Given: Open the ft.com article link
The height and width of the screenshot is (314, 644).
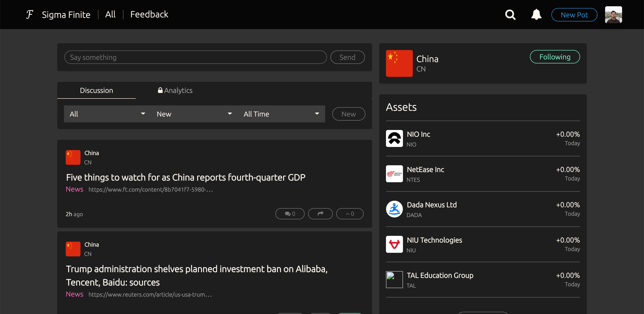Looking at the screenshot, I should [x=150, y=189].
